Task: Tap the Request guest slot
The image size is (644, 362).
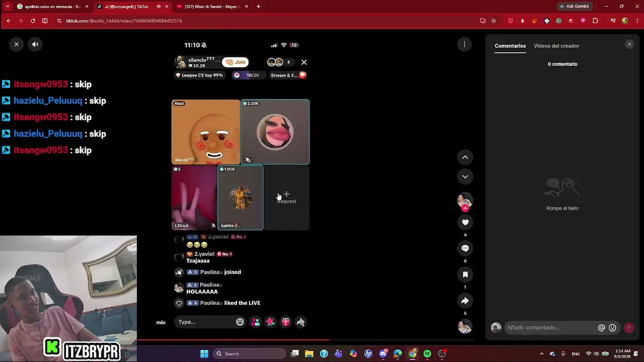Action: pyautogui.click(x=286, y=197)
